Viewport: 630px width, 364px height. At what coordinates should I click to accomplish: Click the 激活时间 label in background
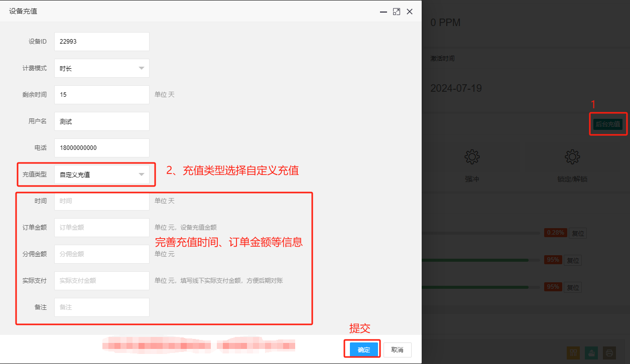pos(442,58)
